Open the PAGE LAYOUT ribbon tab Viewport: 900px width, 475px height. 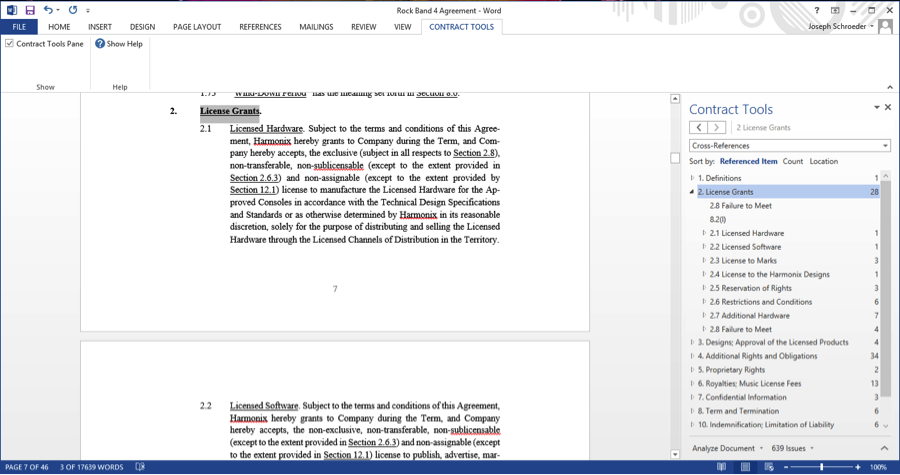point(197,27)
